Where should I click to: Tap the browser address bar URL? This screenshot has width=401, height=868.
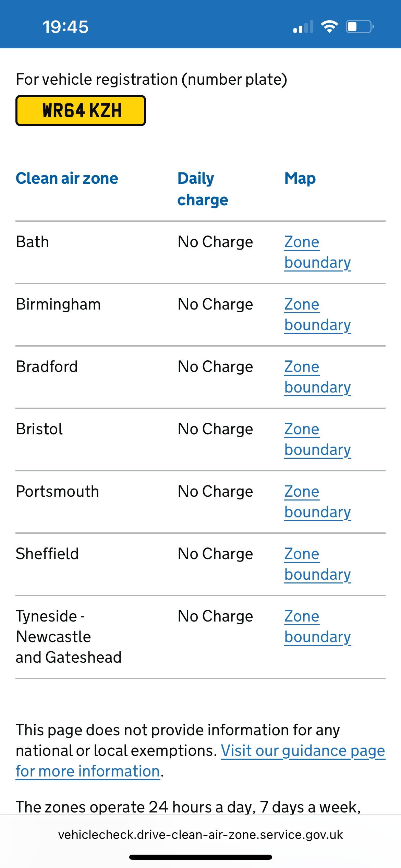200,835
